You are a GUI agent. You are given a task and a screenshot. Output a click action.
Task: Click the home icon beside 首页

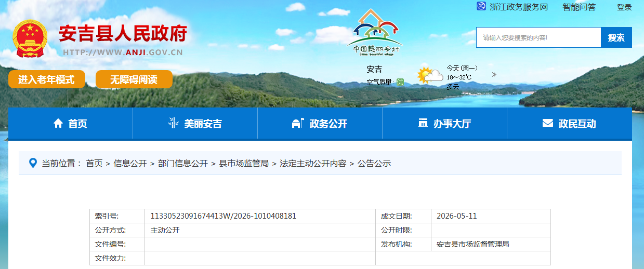(58, 123)
